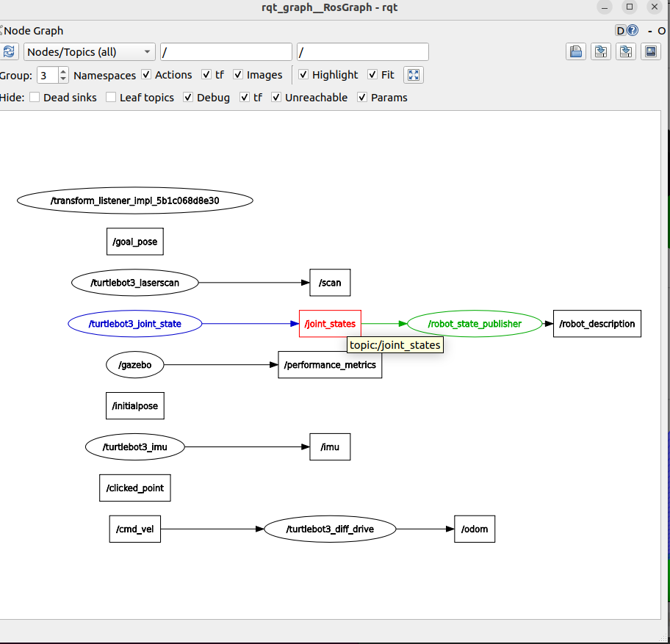Refresh the ROS graph
The width and height of the screenshot is (670, 644).
tap(9, 51)
